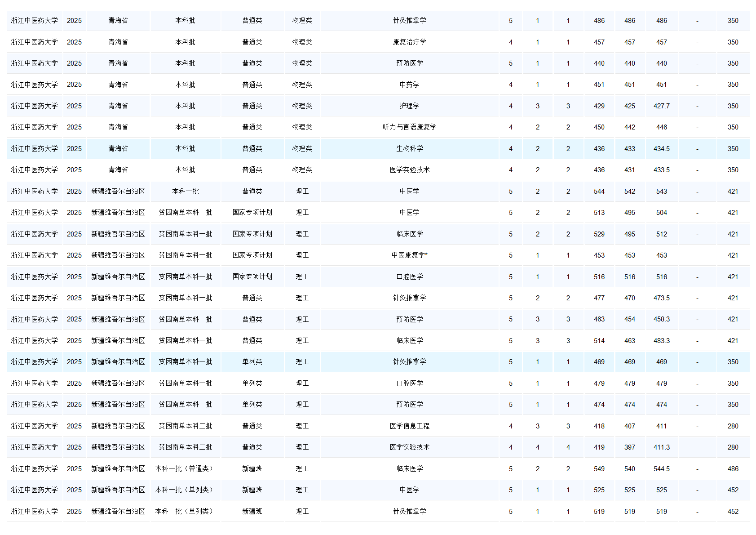Click the average score 504 cell
Viewport: 756px width, 535px height.
coord(661,213)
